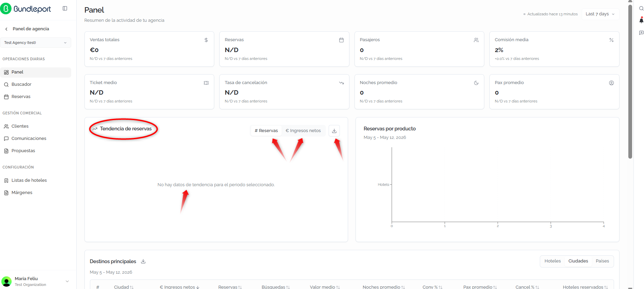Open Clientes in sidebar
The height and width of the screenshot is (289, 644).
pyautogui.click(x=36, y=126)
